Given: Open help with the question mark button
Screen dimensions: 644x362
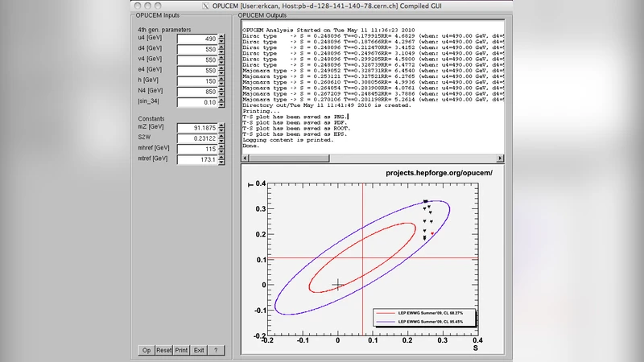Looking at the screenshot, I should pyautogui.click(x=216, y=350).
